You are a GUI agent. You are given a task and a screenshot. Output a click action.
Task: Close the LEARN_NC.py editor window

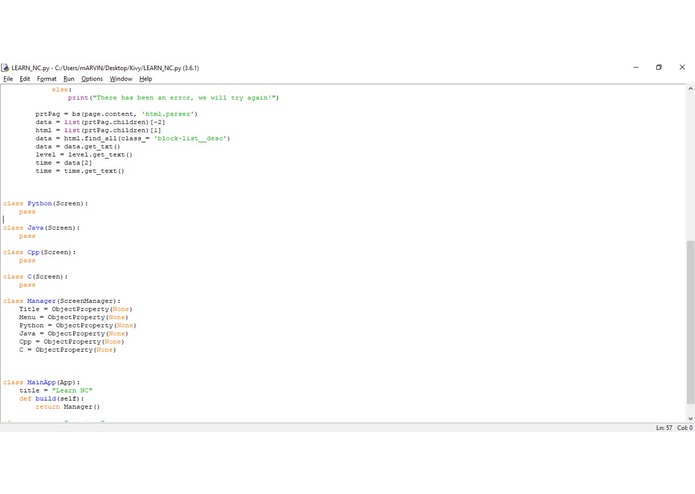point(682,67)
